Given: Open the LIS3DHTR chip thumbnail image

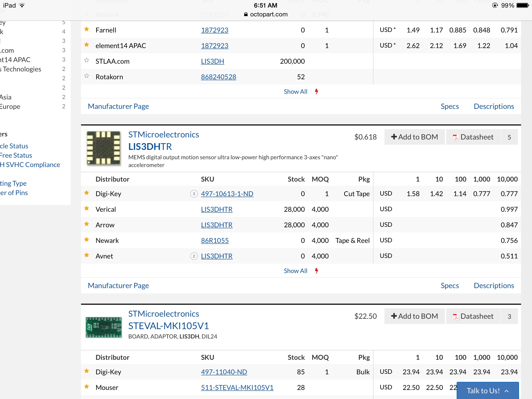Looking at the screenshot, I should pyautogui.click(x=104, y=148).
